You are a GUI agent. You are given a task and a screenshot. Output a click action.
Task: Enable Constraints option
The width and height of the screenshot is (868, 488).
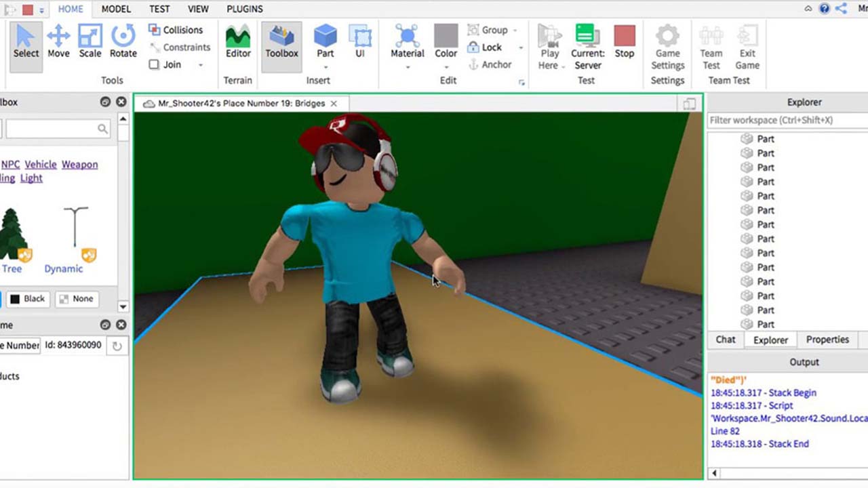point(180,47)
